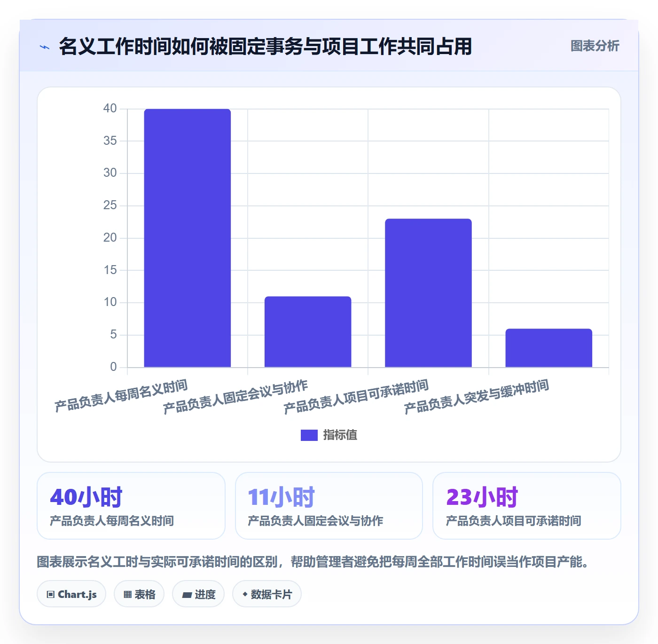Select the Chart.js tag chip

[x=71, y=594]
